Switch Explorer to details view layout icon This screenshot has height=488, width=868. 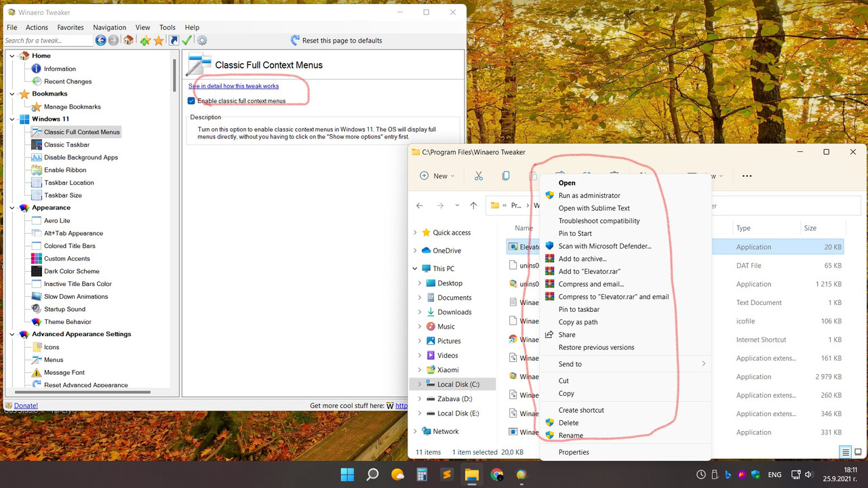tap(845, 452)
